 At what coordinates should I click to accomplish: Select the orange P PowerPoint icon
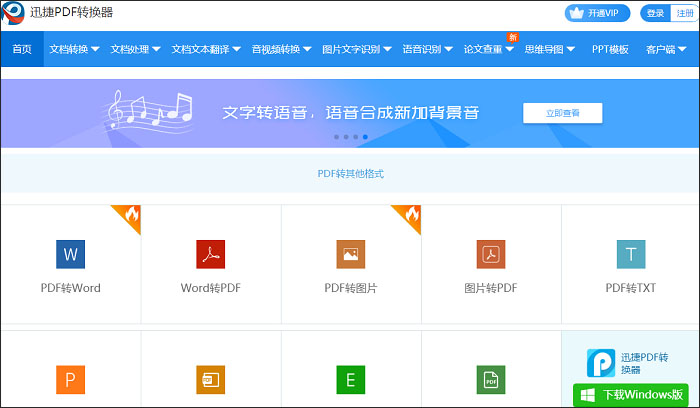(x=71, y=379)
